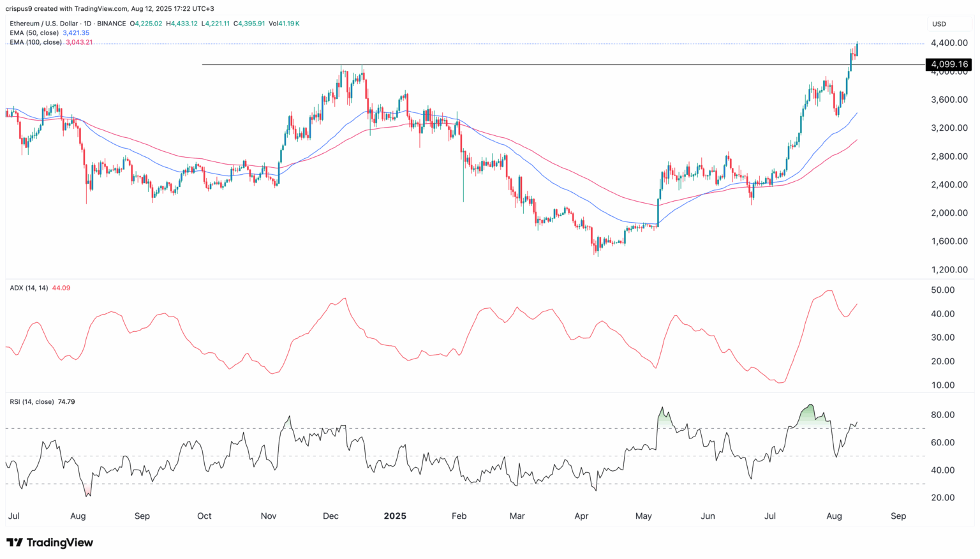Viewport: 980px width, 559px height.
Task: Click the crispus9 attribution text
Action: [18, 8]
